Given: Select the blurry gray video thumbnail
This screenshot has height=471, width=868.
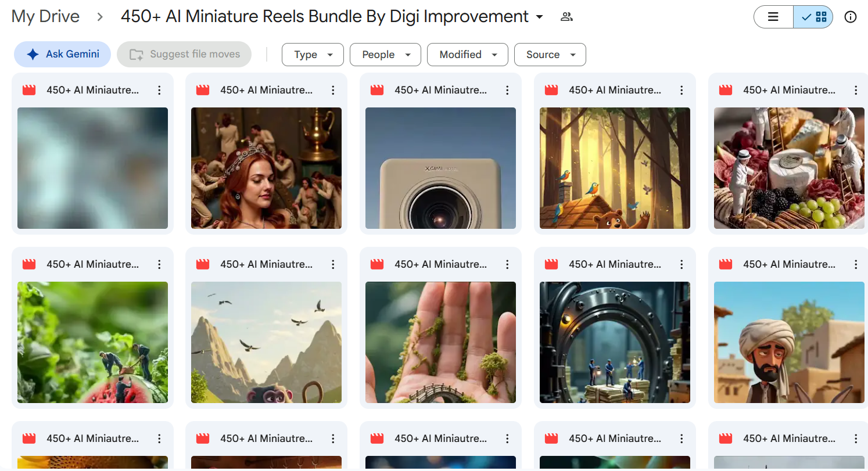Looking at the screenshot, I should coord(92,168).
